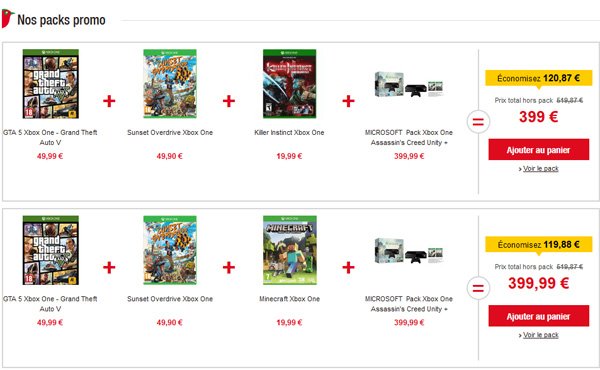Click the equals sign circle in second pack
Viewport: 600px width, 370px height.
(x=478, y=288)
